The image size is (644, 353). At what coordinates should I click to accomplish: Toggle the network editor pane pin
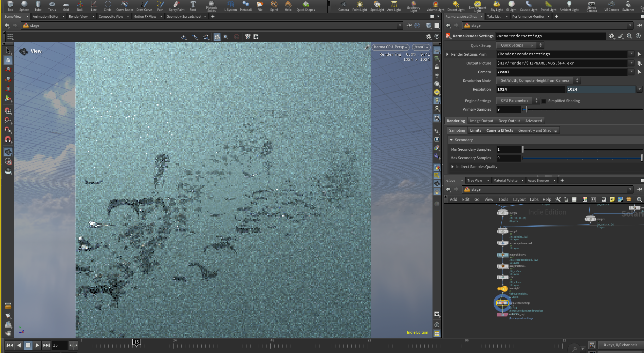point(639,189)
